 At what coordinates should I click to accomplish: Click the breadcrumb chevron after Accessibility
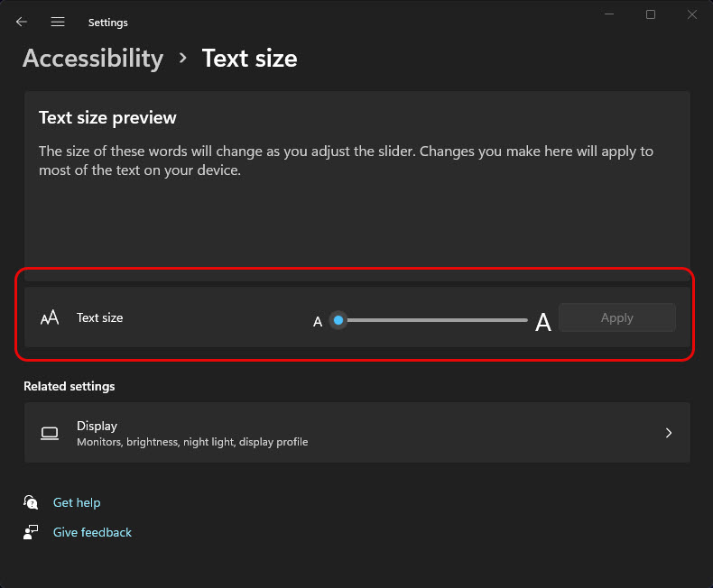pos(183,59)
